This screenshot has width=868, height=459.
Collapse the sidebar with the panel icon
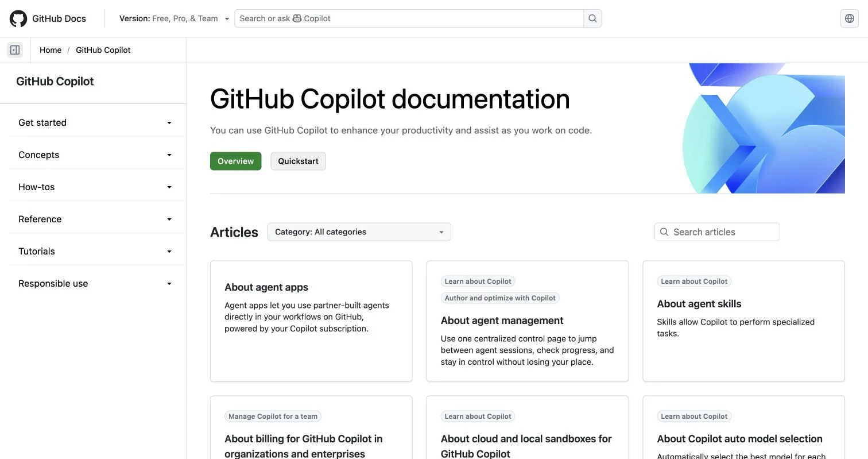[15, 50]
